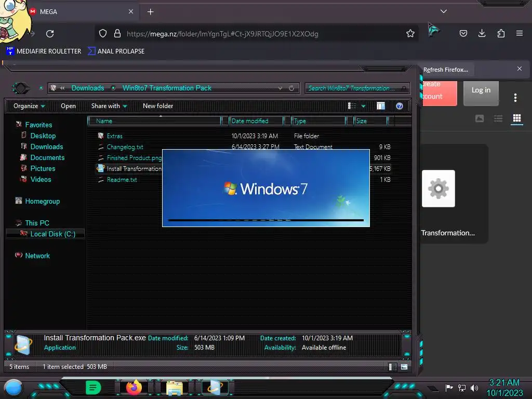This screenshot has height=399, width=532.
Task: Select This PC in navigation pane
Action: (37, 223)
